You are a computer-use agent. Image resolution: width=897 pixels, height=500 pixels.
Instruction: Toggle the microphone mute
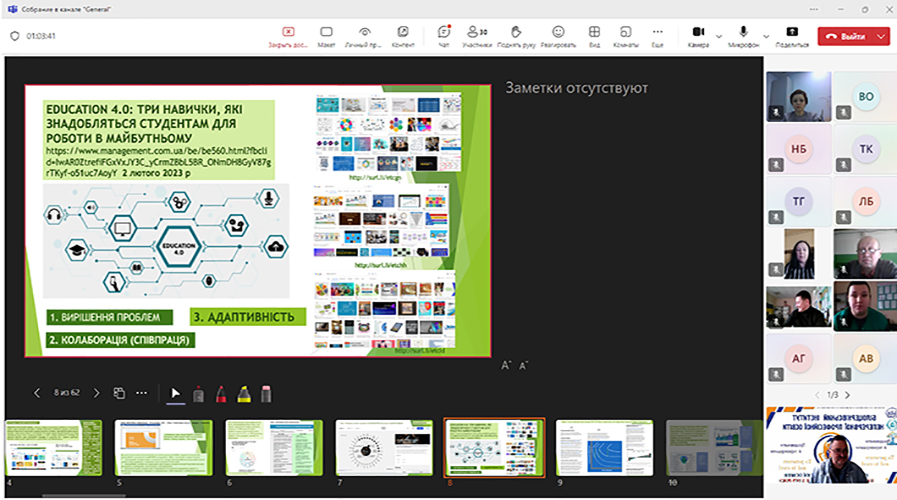click(x=743, y=34)
